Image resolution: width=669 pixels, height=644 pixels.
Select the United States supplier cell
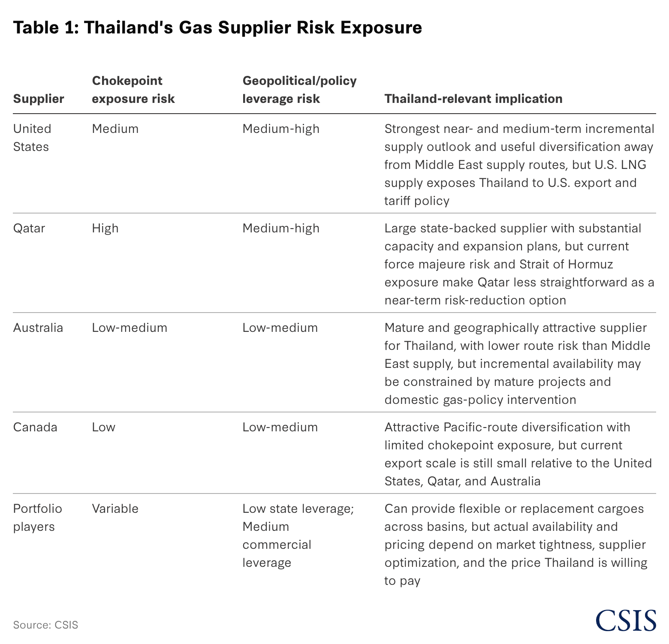click(32, 138)
